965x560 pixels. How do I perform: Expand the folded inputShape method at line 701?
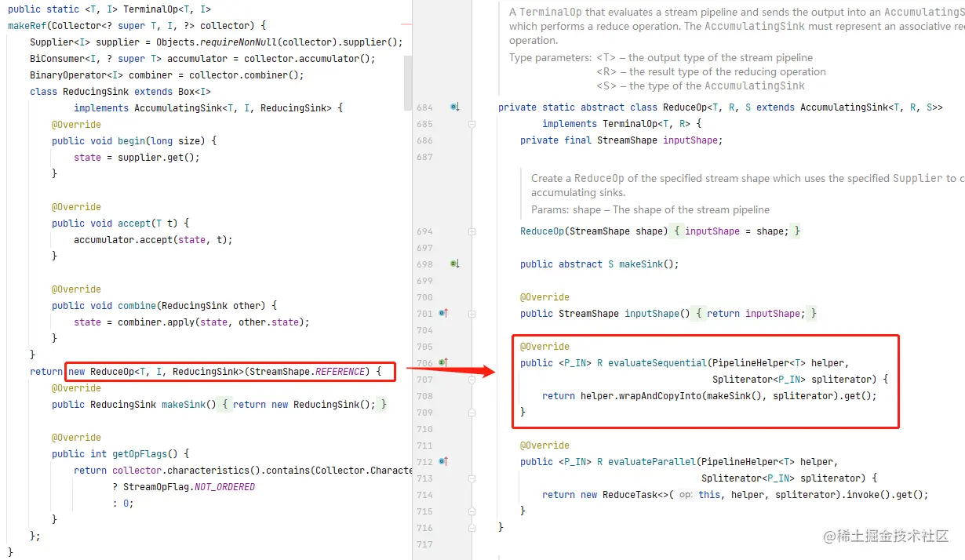[472, 314]
